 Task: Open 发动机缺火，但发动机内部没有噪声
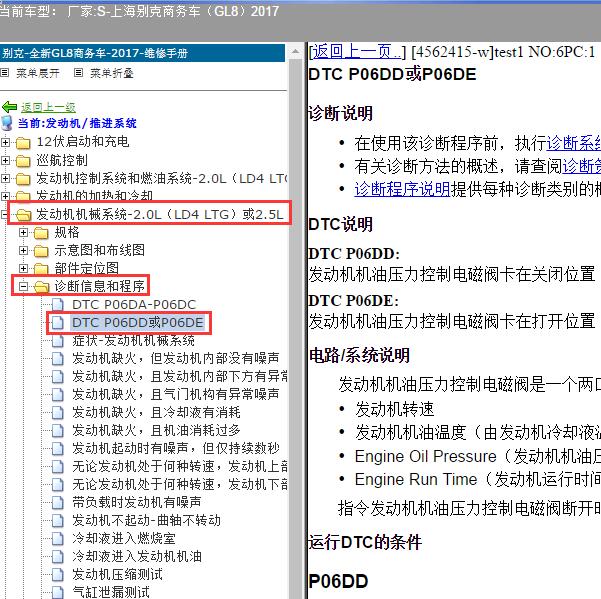click(176, 358)
